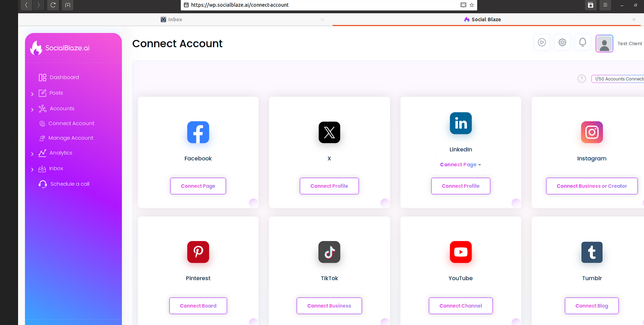Click the Analytics chart icon
The image size is (644, 325).
[x=43, y=153]
